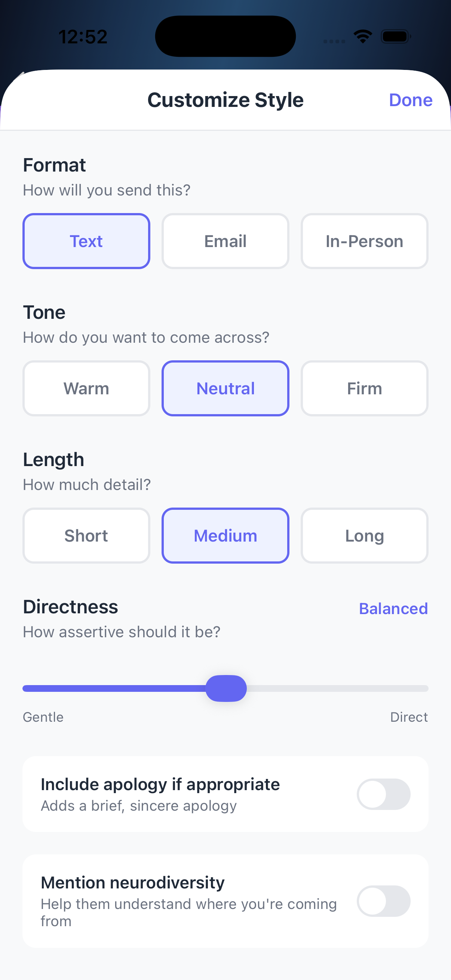Choose Long for detail length

(364, 536)
